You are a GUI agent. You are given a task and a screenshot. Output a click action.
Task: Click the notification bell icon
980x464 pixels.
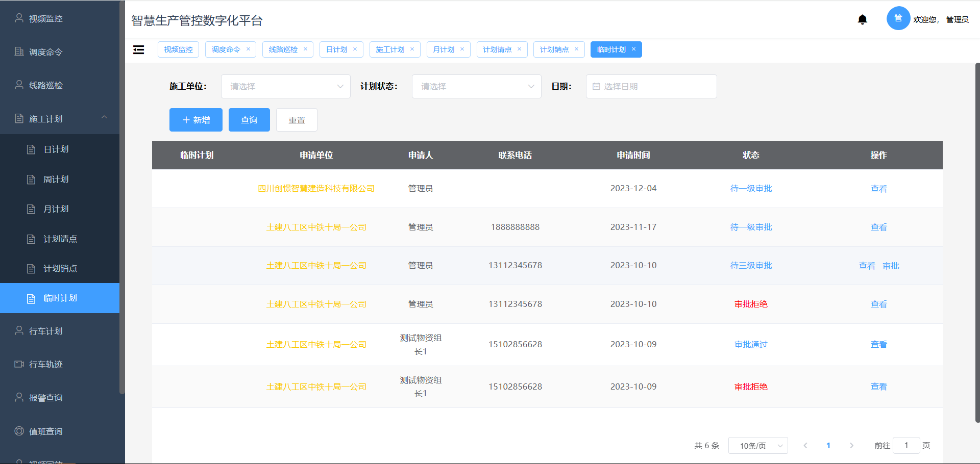coord(862,19)
